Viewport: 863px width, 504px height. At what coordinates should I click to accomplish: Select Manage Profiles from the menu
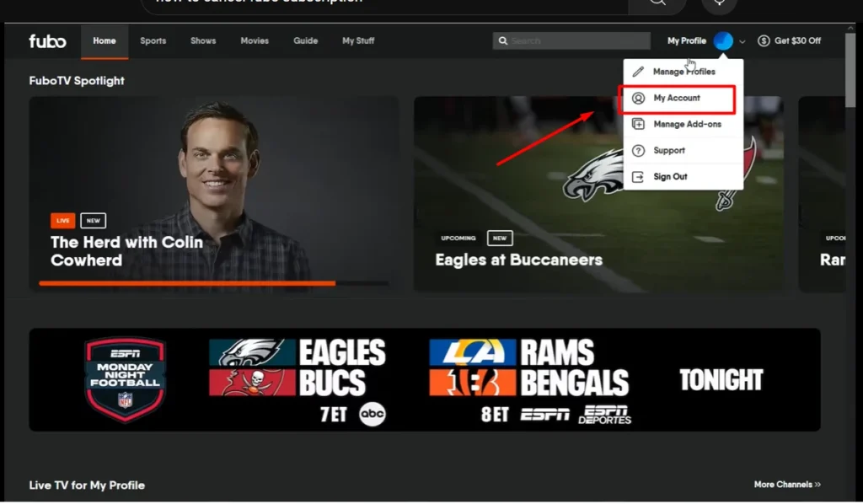click(x=683, y=72)
